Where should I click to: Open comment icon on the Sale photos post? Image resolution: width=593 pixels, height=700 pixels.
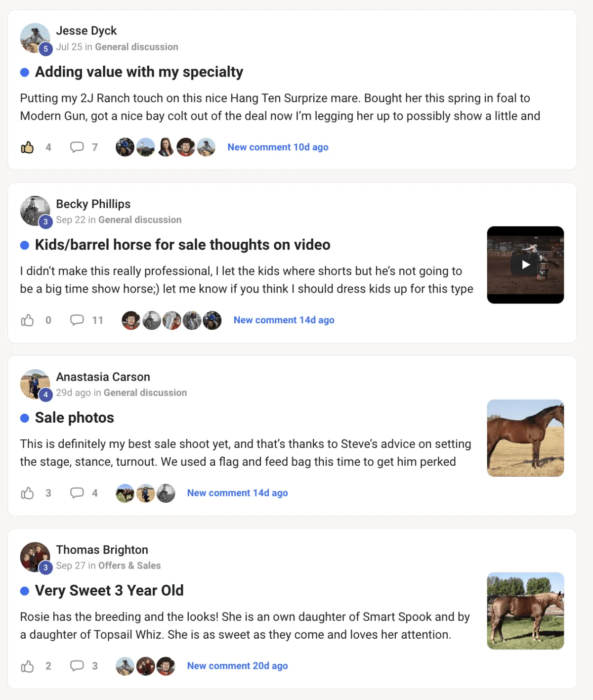click(77, 493)
